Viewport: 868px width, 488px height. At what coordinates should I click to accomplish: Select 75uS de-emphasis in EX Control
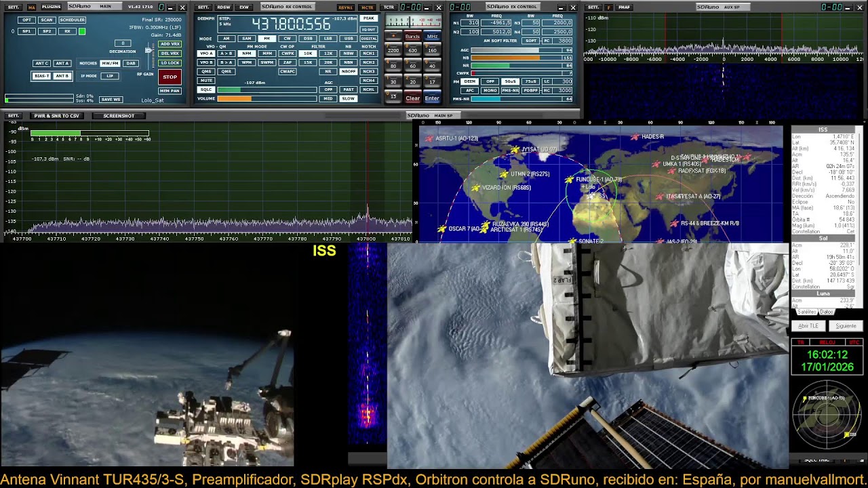[531, 81]
